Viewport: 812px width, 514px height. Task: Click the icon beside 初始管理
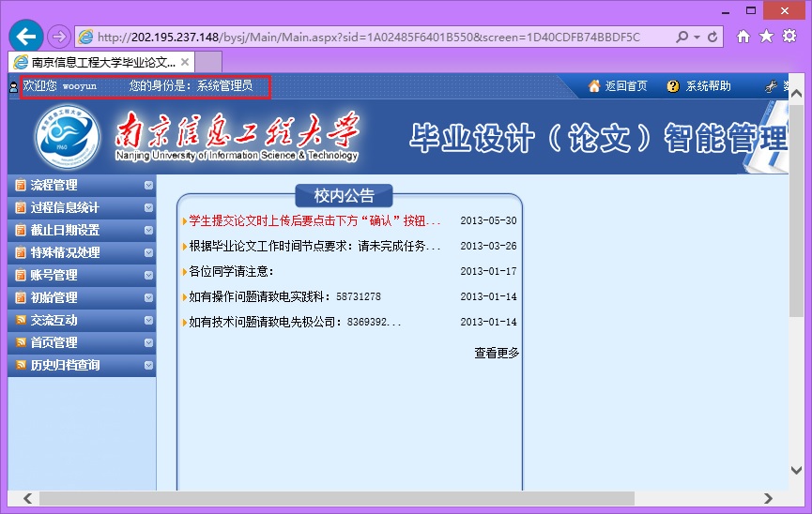coord(21,297)
